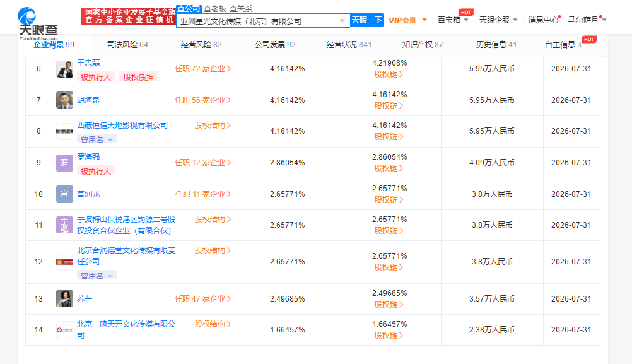Select the 司法风险 tab
The width and height of the screenshot is (632, 364).
point(127,45)
